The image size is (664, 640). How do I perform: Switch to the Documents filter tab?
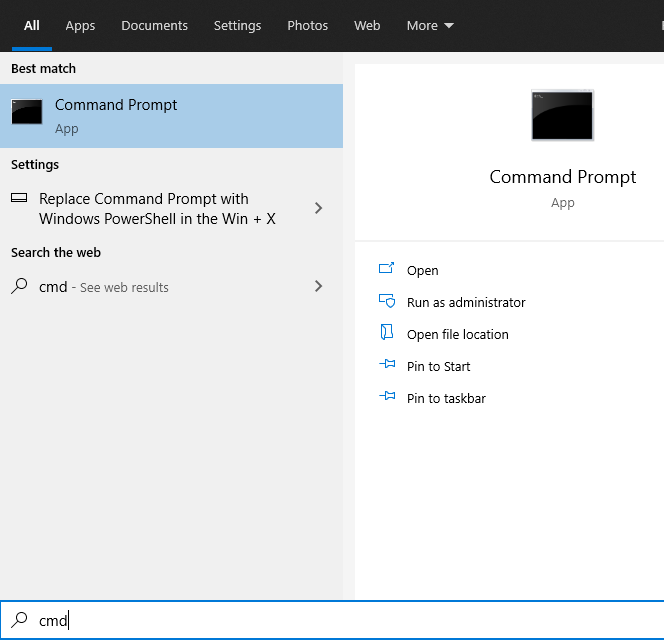[x=154, y=26]
